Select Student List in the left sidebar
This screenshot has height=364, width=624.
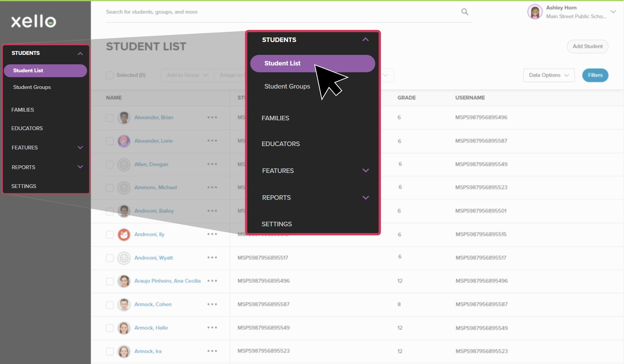45,71
